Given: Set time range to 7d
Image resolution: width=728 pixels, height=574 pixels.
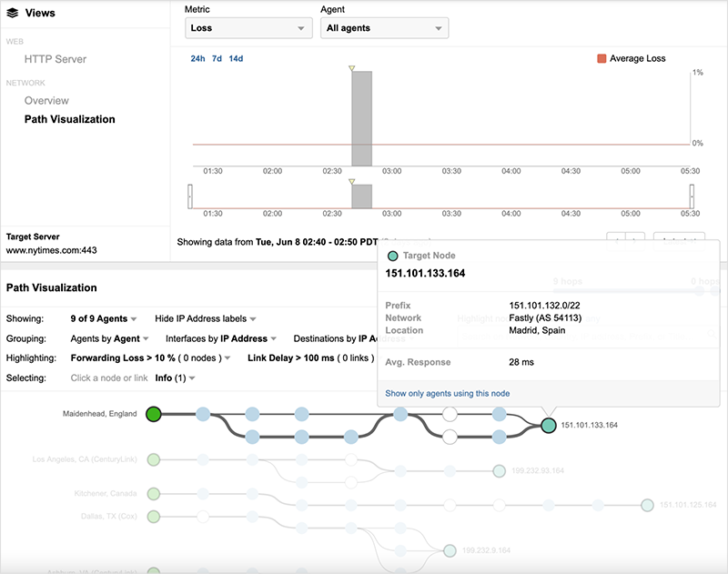Looking at the screenshot, I should point(217,58).
